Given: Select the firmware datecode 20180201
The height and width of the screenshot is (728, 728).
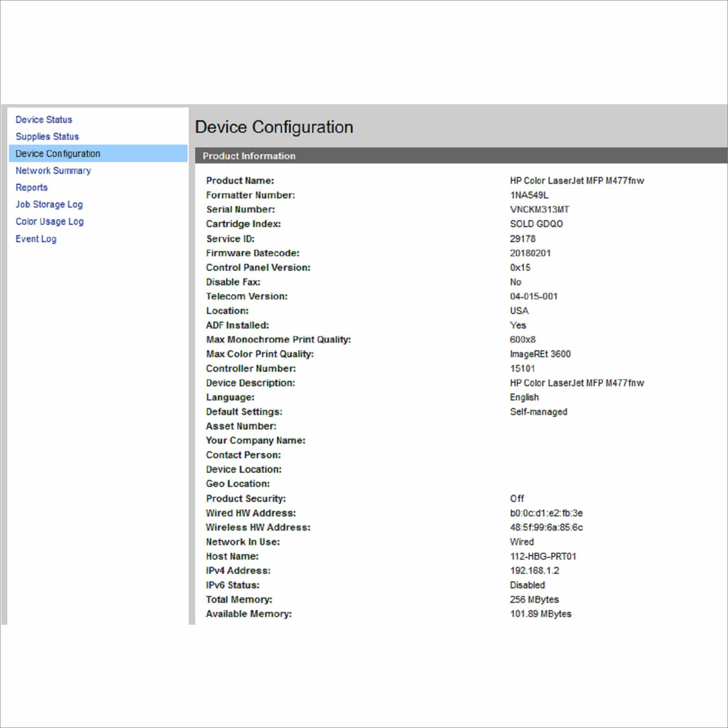Looking at the screenshot, I should point(531,253).
